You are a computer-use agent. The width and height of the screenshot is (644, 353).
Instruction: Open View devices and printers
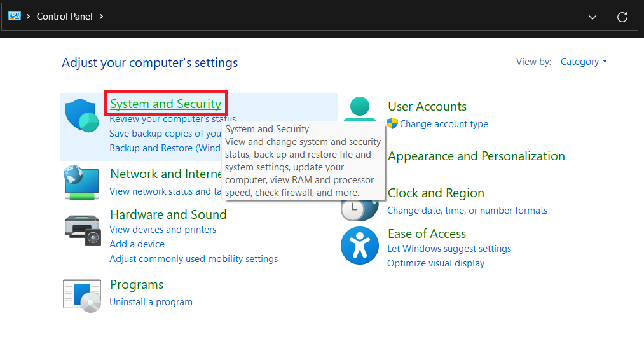pos(163,230)
